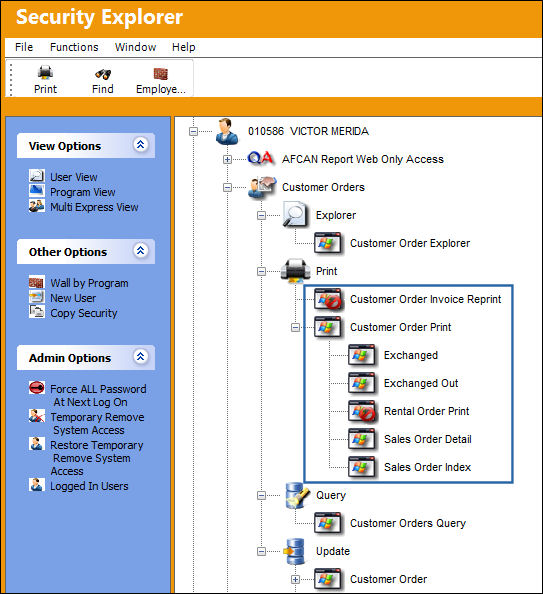Click the Copy Security icon
This screenshot has height=594, width=543.
tap(37, 312)
